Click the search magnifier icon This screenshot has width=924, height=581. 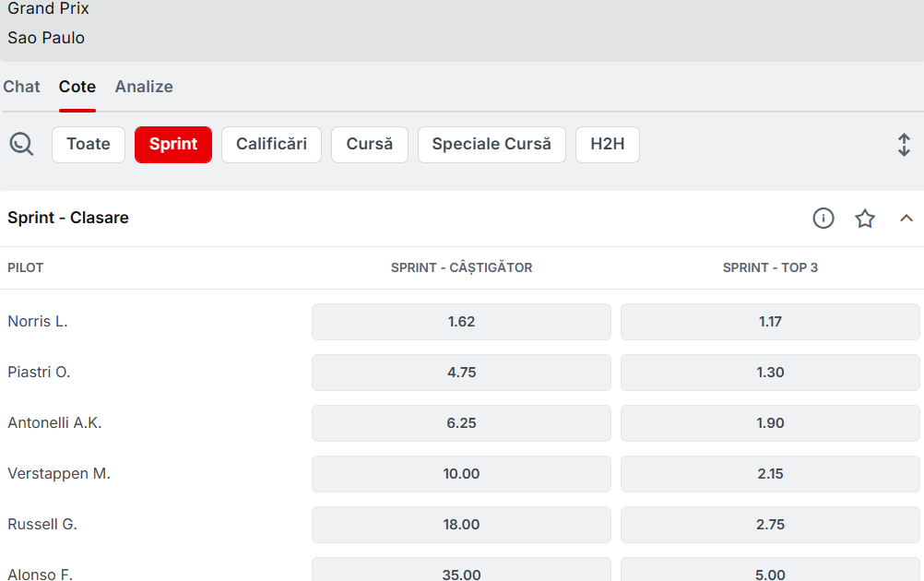pos(21,144)
